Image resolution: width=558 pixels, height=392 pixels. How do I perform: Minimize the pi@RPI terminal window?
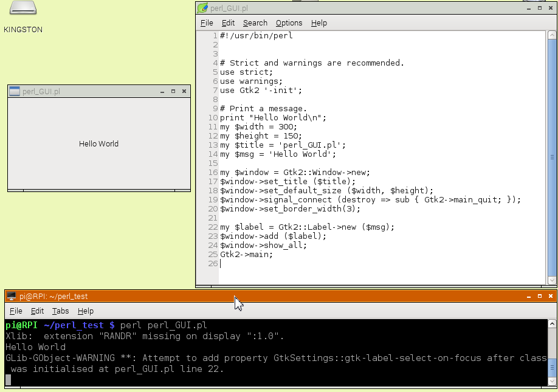coord(528,297)
